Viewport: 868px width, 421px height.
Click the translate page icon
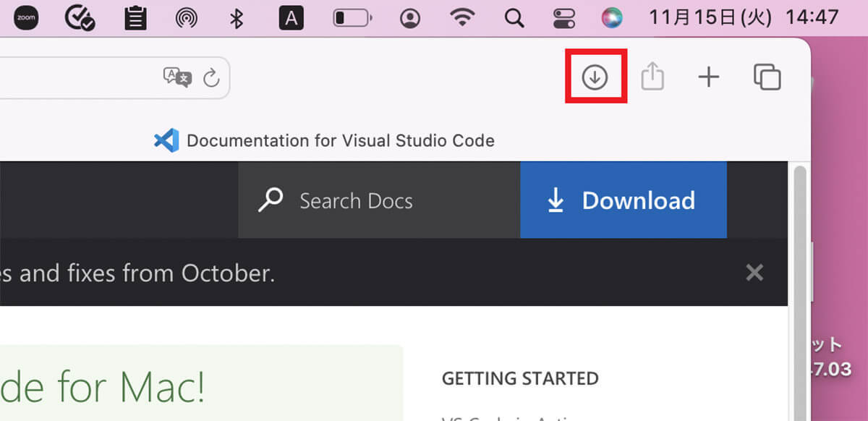(177, 77)
